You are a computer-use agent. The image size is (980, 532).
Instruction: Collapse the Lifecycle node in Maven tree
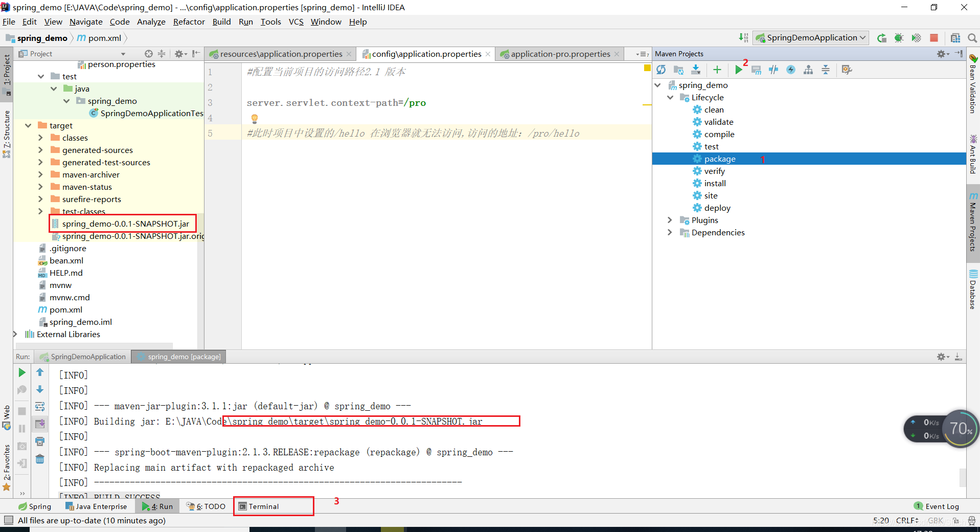pos(670,97)
